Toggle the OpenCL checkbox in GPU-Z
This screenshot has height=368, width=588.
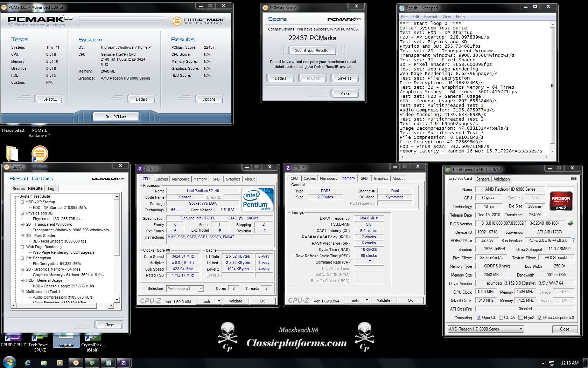coord(479,318)
